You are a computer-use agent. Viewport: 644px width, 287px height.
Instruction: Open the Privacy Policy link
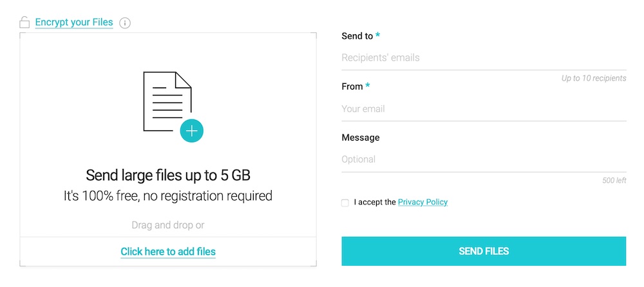(422, 202)
